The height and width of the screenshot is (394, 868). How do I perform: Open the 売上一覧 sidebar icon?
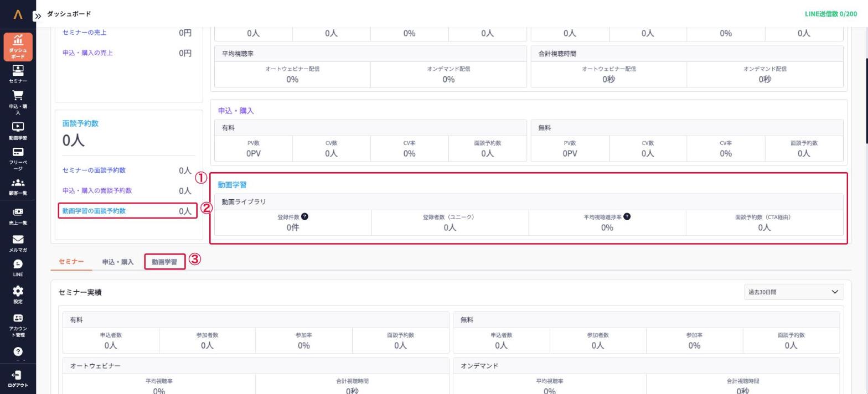tap(18, 216)
